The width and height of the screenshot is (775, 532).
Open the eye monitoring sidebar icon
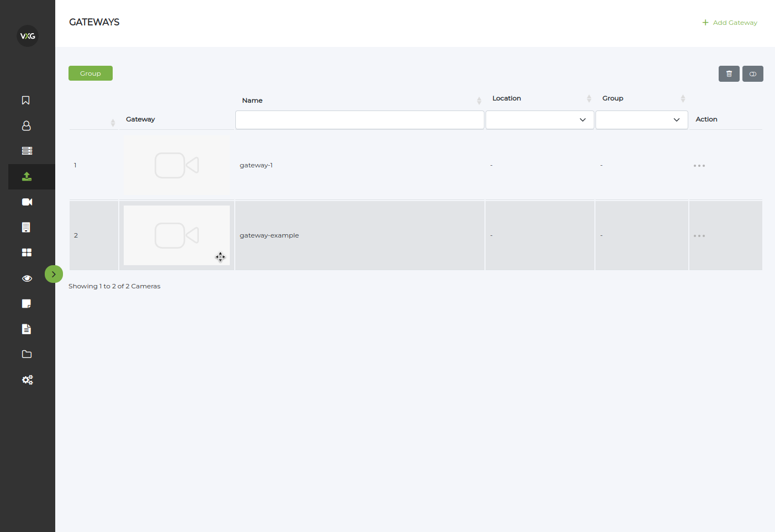coord(27,278)
